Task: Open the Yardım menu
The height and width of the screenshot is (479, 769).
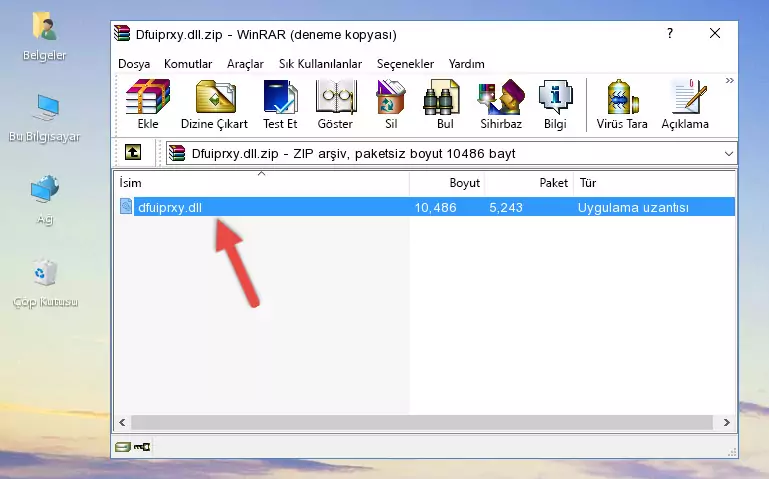Action: [x=466, y=64]
